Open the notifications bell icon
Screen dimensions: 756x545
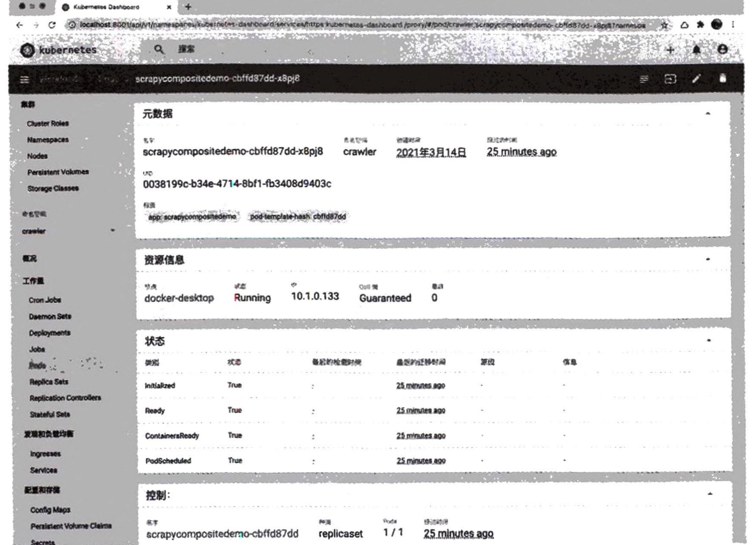pyautogui.click(x=696, y=50)
